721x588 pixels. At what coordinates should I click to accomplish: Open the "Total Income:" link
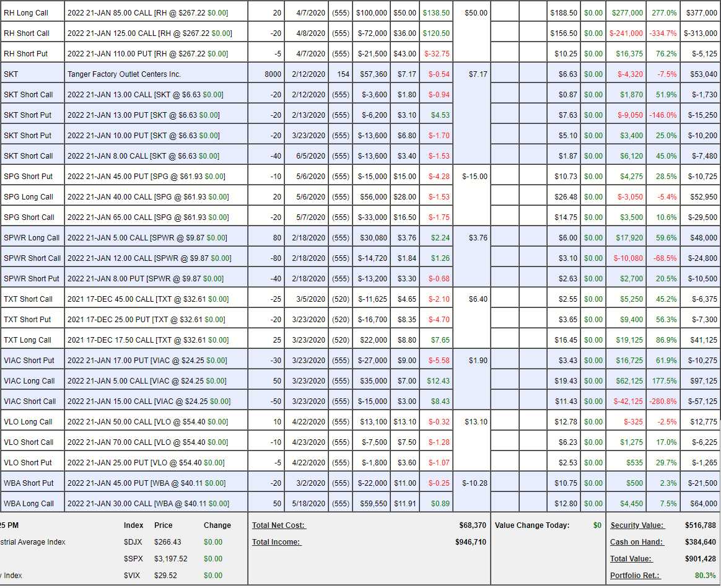tap(276, 542)
